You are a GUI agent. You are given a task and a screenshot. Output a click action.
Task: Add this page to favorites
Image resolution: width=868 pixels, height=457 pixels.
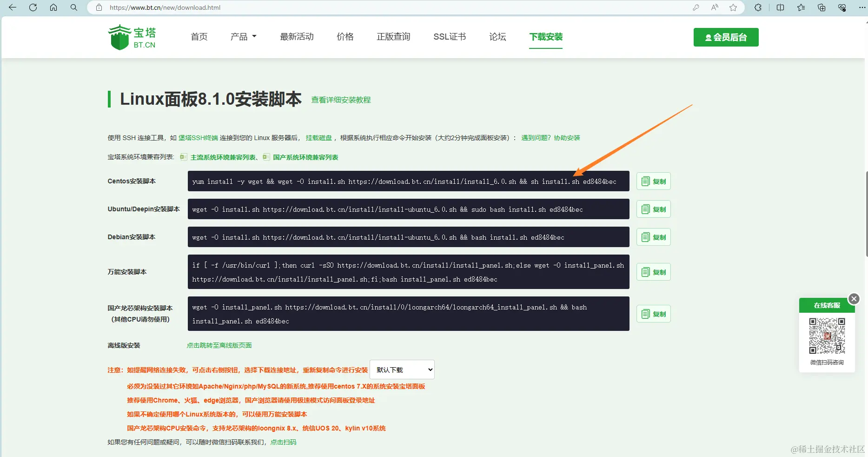[x=733, y=7]
